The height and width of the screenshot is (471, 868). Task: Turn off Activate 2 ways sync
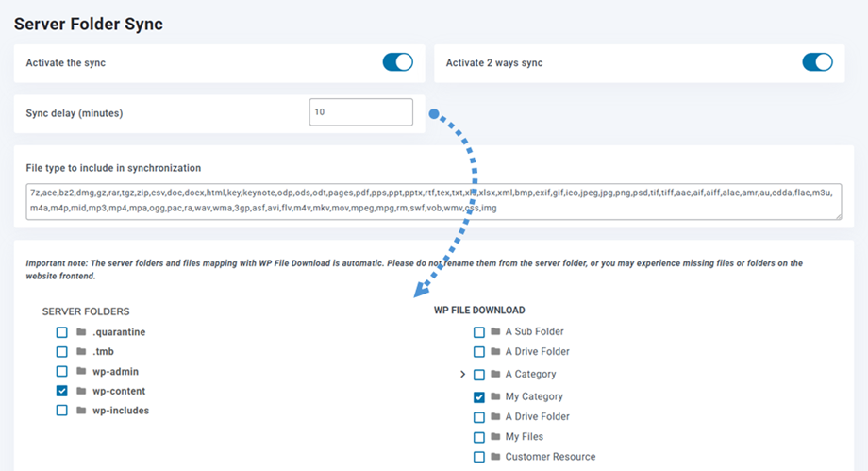click(817, 62)
